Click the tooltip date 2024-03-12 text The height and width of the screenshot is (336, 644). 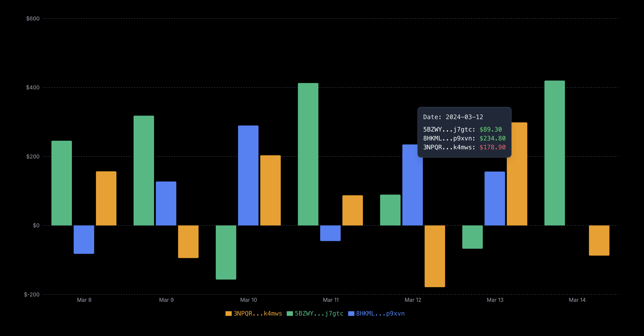pos(464,117)
